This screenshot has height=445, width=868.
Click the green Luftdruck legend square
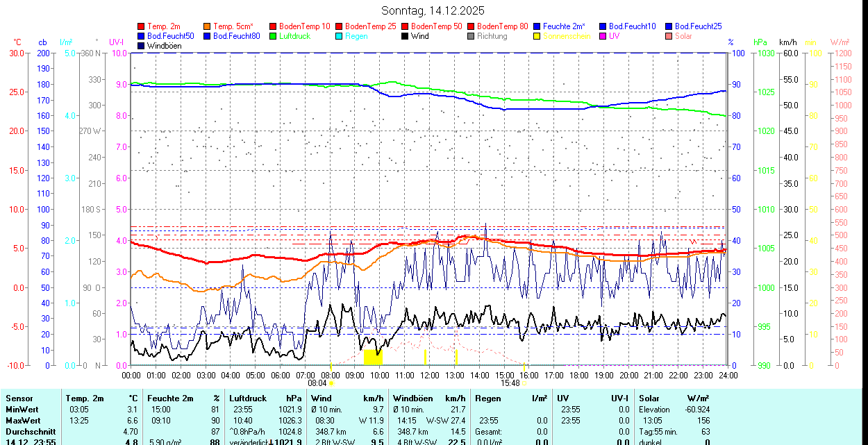[274, 36]
